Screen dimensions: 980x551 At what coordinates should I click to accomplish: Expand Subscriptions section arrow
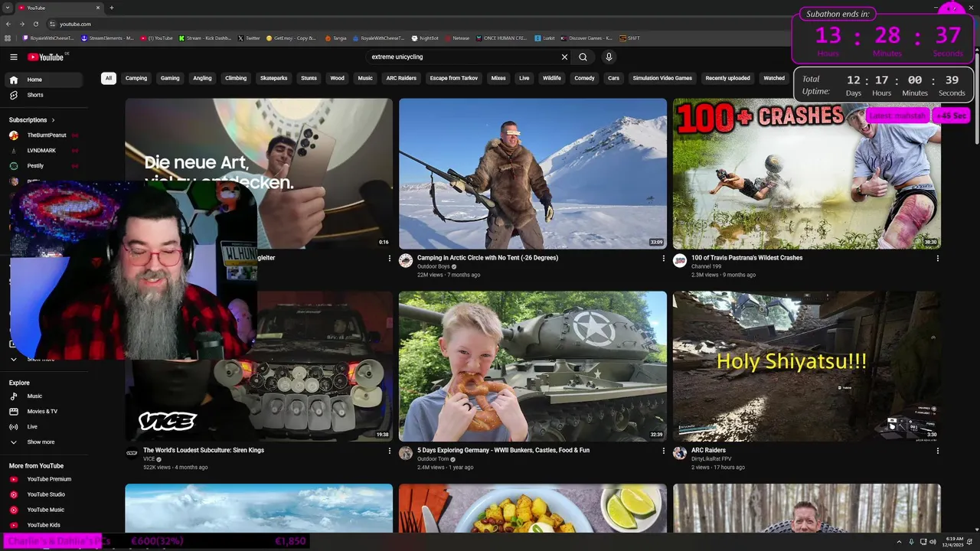[x=54, y=120]
